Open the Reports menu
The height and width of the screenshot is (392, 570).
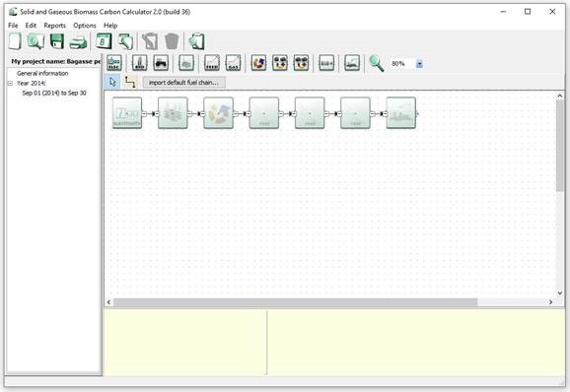tap(55, 26)
